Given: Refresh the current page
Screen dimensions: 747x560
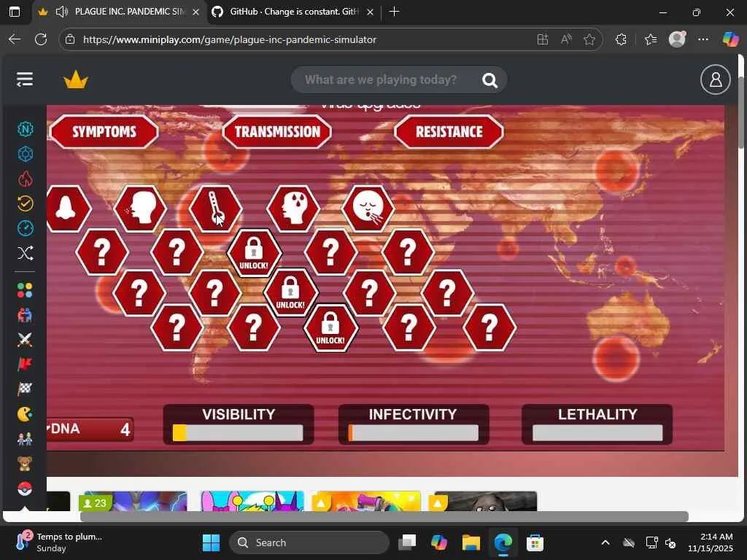Looking at the screenshot, I should tap(41, 39).
